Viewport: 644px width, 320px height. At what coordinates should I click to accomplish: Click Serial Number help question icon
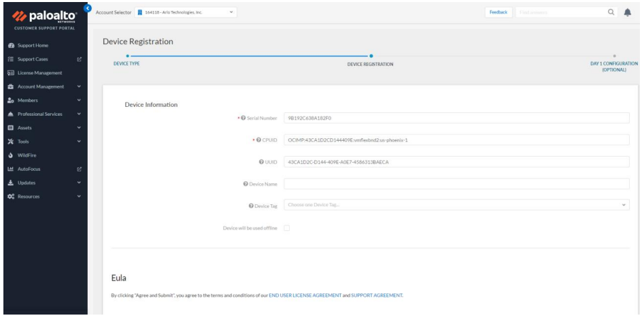243,118
